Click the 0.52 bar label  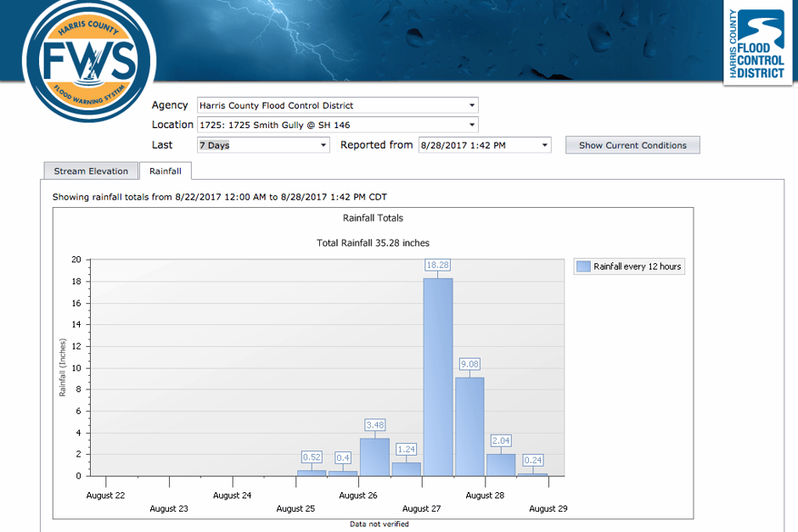coord(312,457)
